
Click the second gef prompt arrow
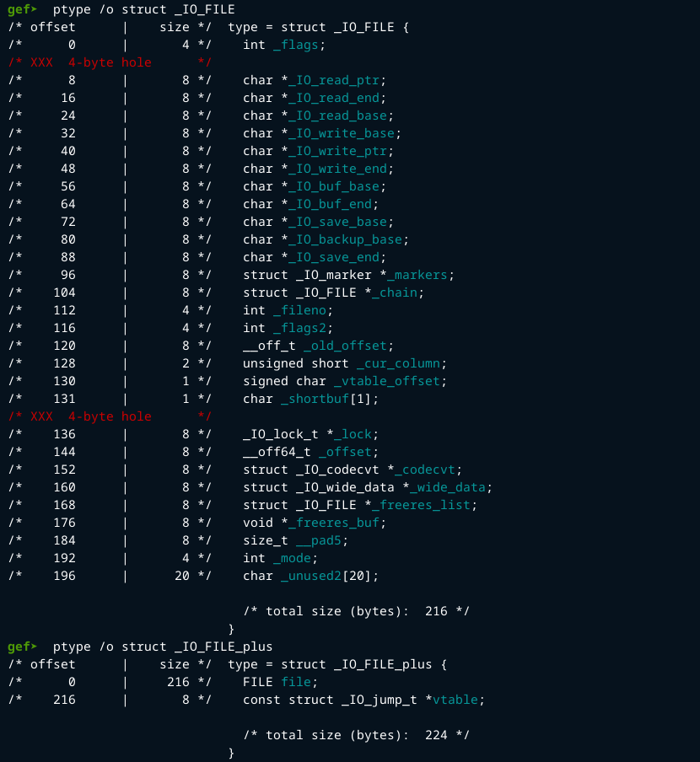(x=34, y=647)
